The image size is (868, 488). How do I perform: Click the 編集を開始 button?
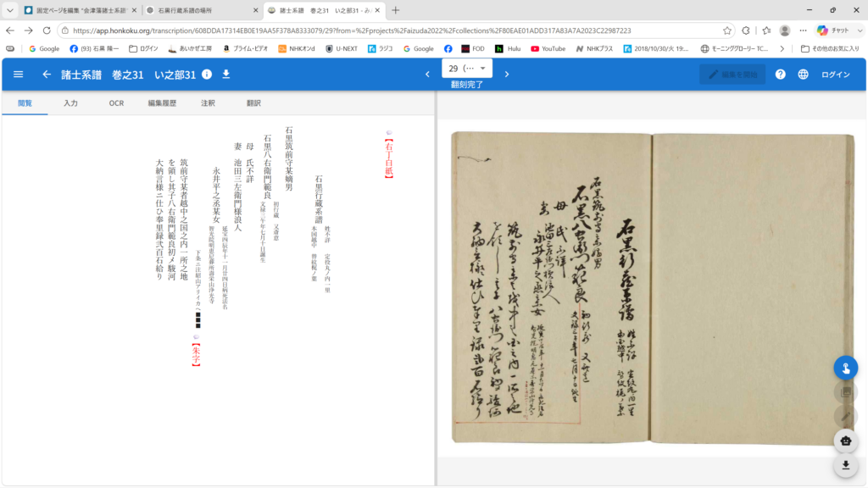click(732, 75)
